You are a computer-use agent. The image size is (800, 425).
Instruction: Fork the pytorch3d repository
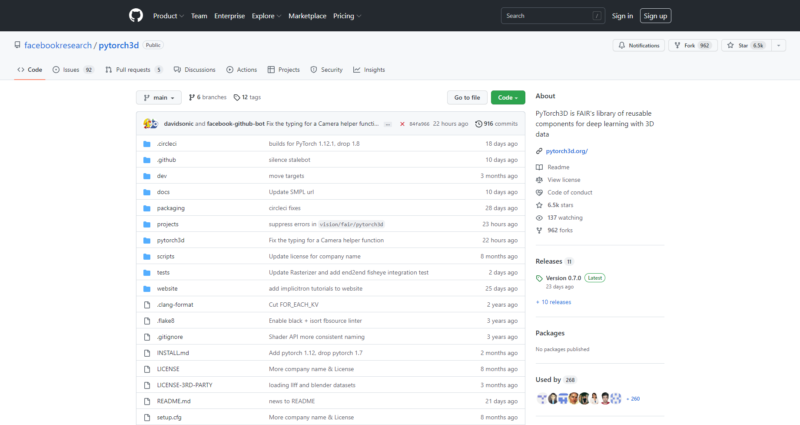(691, 45)
